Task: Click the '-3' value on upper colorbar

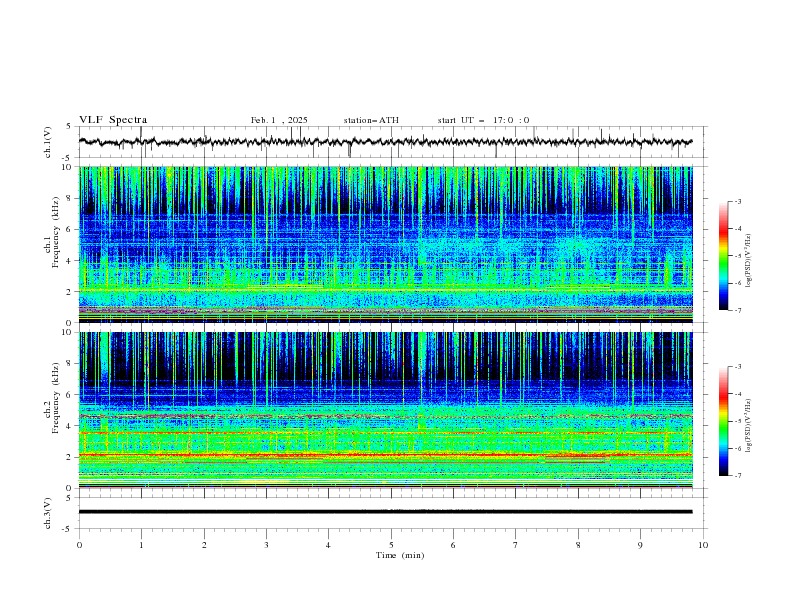Action: click(x=737, y=201)
